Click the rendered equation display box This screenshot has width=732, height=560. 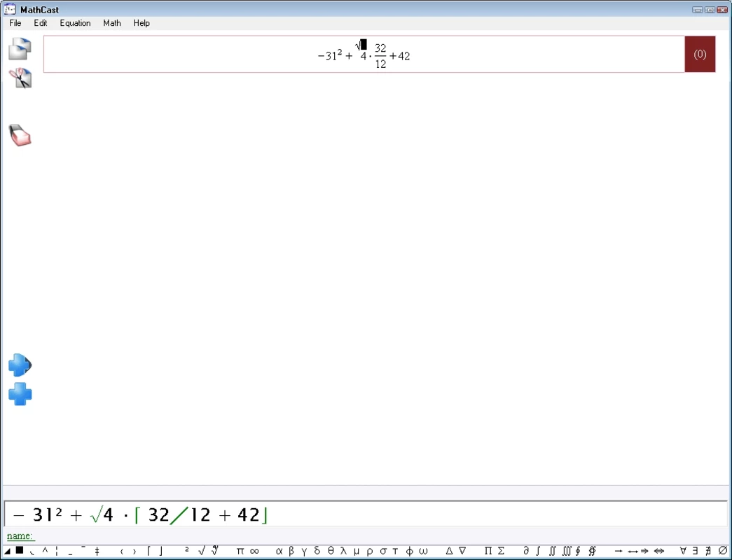coord(364,54)
